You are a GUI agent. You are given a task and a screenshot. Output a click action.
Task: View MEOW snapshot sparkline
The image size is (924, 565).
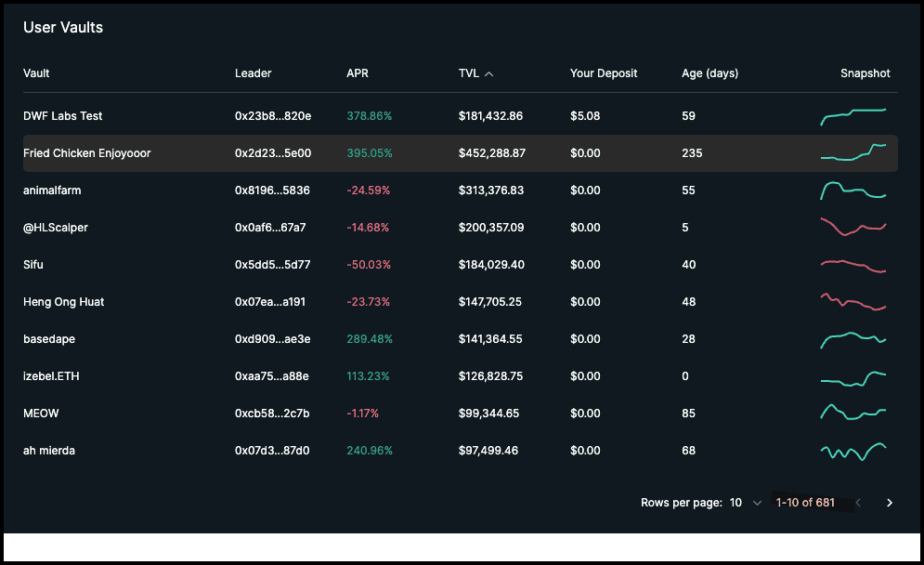point(853,412)
